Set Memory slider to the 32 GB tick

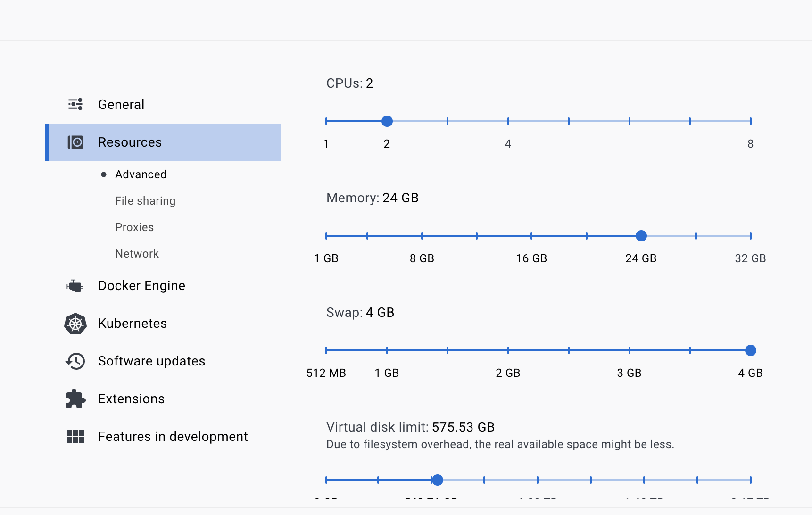[751, 236]
